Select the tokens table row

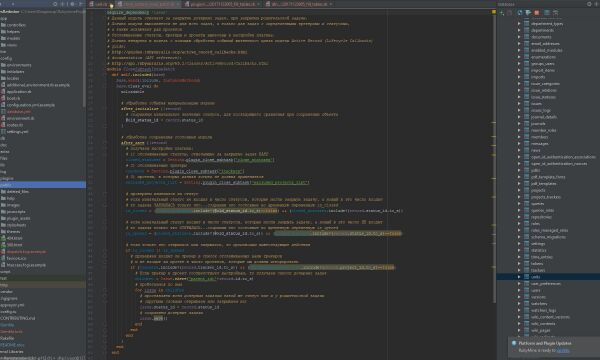tap(548, 263)
